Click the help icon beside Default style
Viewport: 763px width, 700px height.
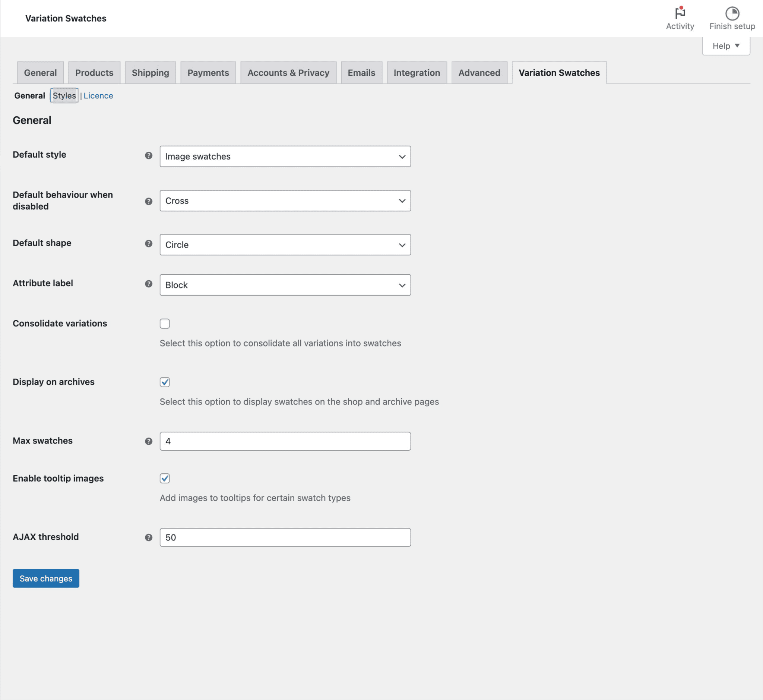[148, 155]
